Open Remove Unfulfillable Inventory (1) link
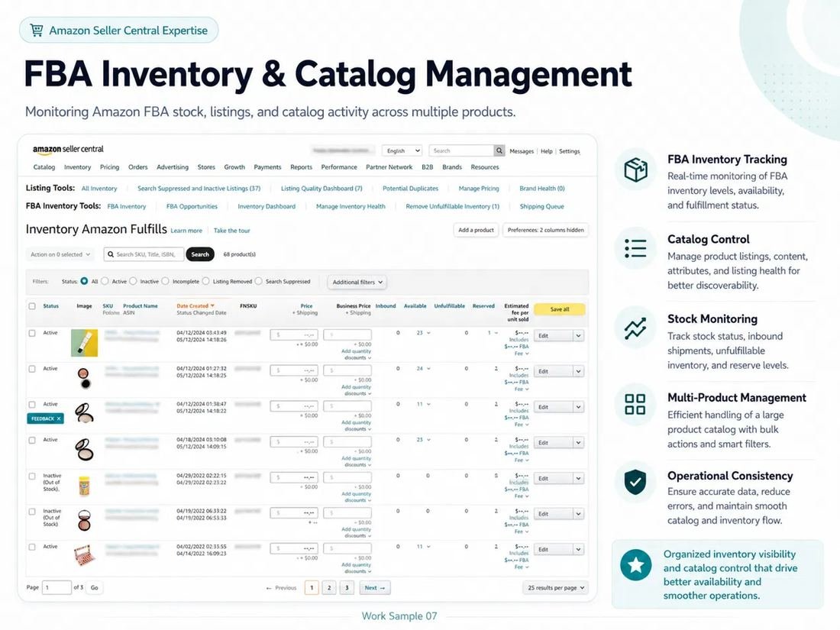This screenshot has width=840, height=630. coord(452,206)
